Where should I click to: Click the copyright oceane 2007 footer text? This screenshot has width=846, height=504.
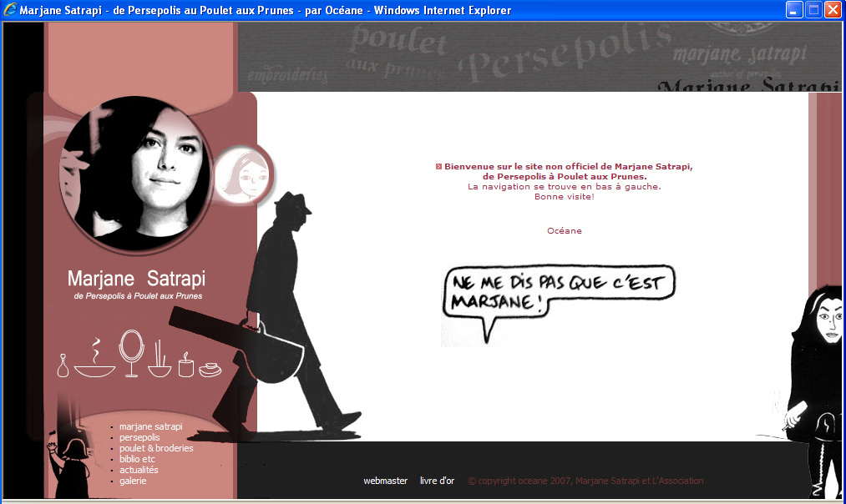coord(585,481)
